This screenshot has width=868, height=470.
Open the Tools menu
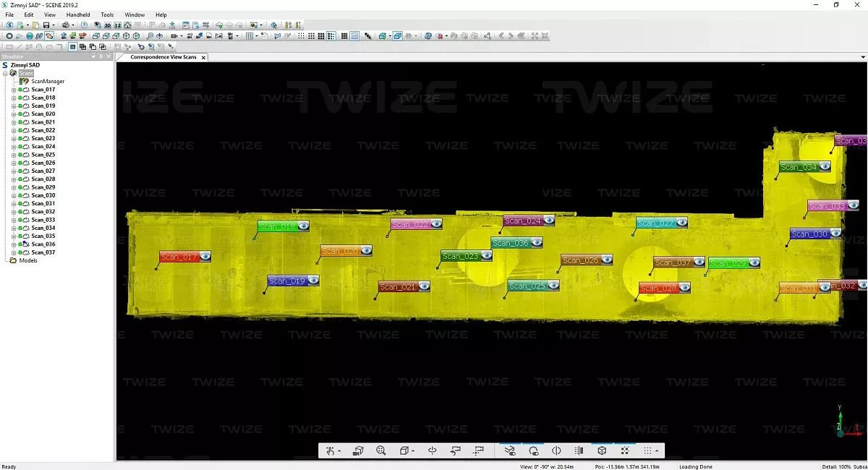pyautogui.click(x=107, y=14)
